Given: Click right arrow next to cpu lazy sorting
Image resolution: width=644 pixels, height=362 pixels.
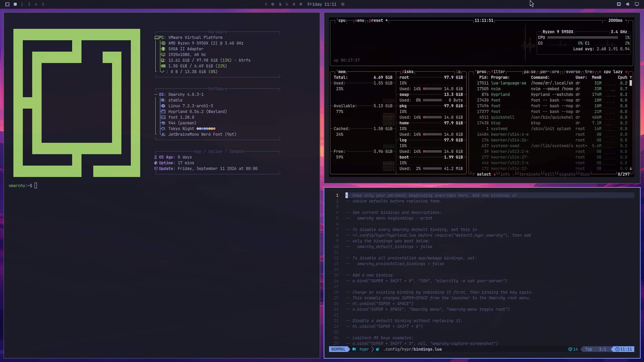Looking at the screenshot, I should click(626, 72).
